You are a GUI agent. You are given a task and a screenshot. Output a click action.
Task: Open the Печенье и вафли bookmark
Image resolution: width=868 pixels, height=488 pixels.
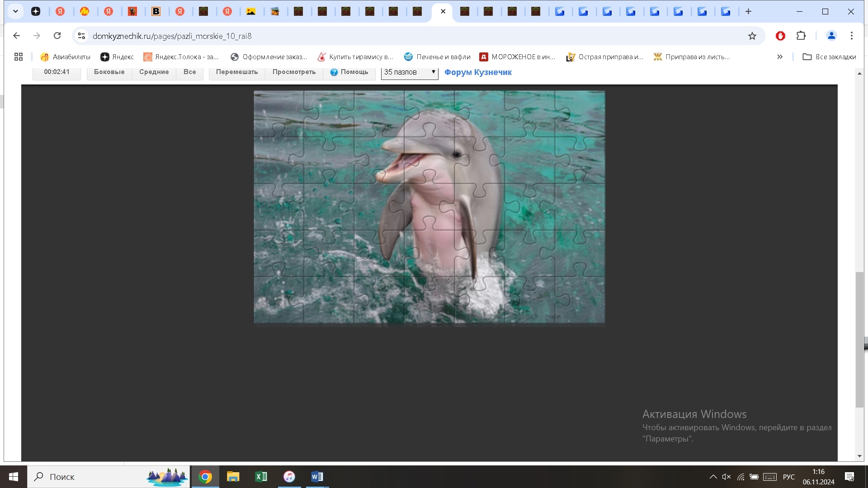(x=437, y=56)
